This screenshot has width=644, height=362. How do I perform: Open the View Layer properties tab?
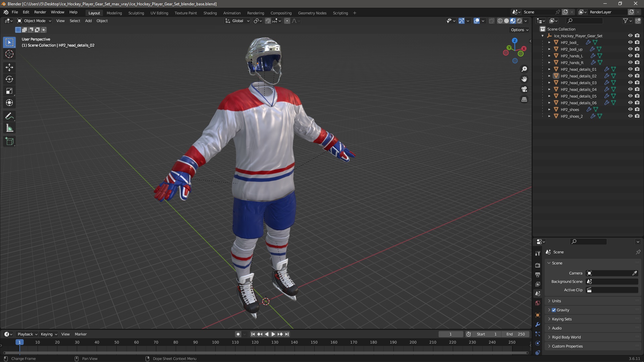pyautogui.click(x=538, y=284)
